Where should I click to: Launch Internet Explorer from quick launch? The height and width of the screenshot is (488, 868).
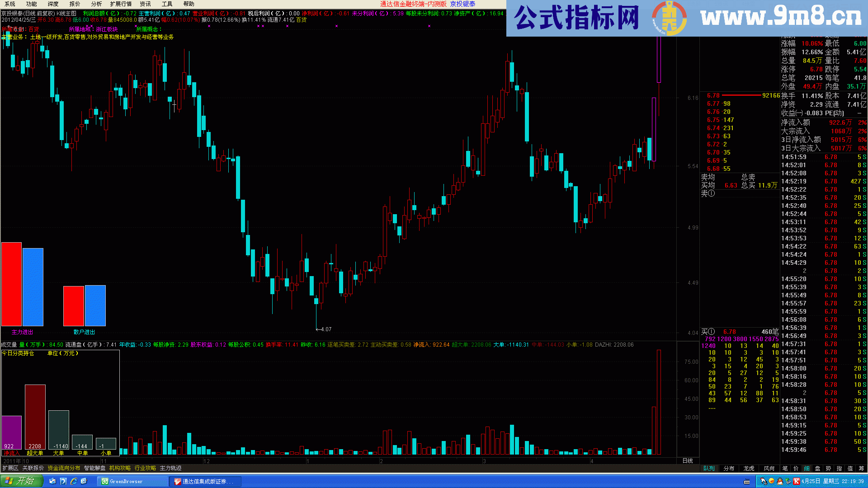pyautogui.click(x=74, y=482)
